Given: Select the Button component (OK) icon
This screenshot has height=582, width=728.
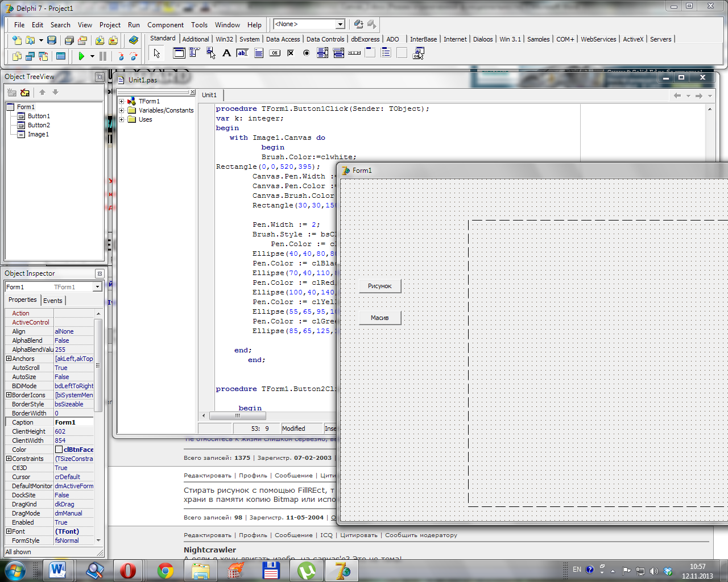Looking at the screenshot, I should click(274, 53).
